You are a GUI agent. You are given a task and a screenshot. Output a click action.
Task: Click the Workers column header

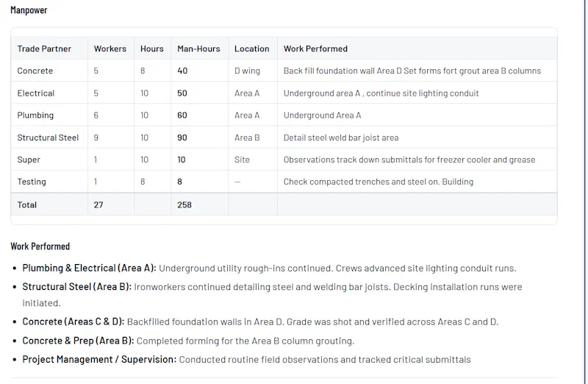(110, 49)
